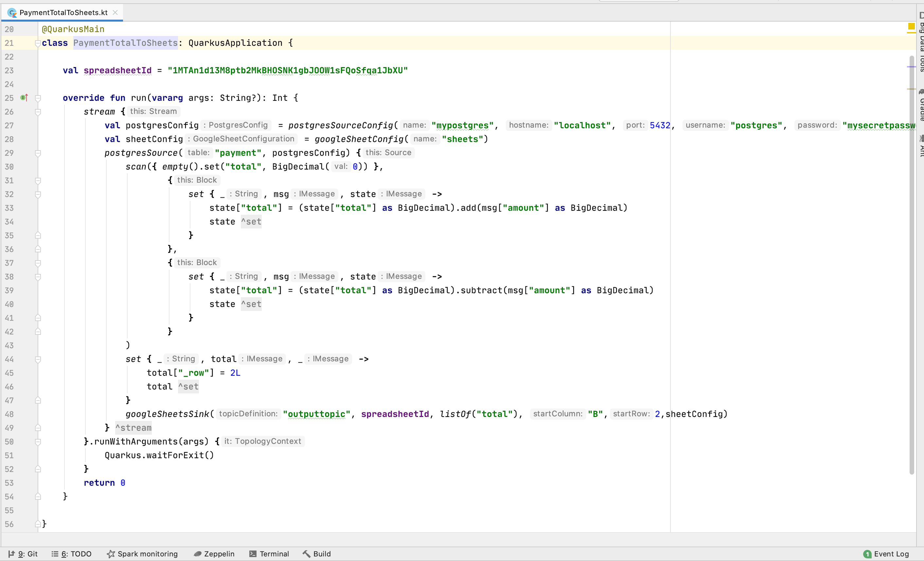
Task: Close the PaymentTotalToSheets.kt tab
Action: tap(115, 12)
